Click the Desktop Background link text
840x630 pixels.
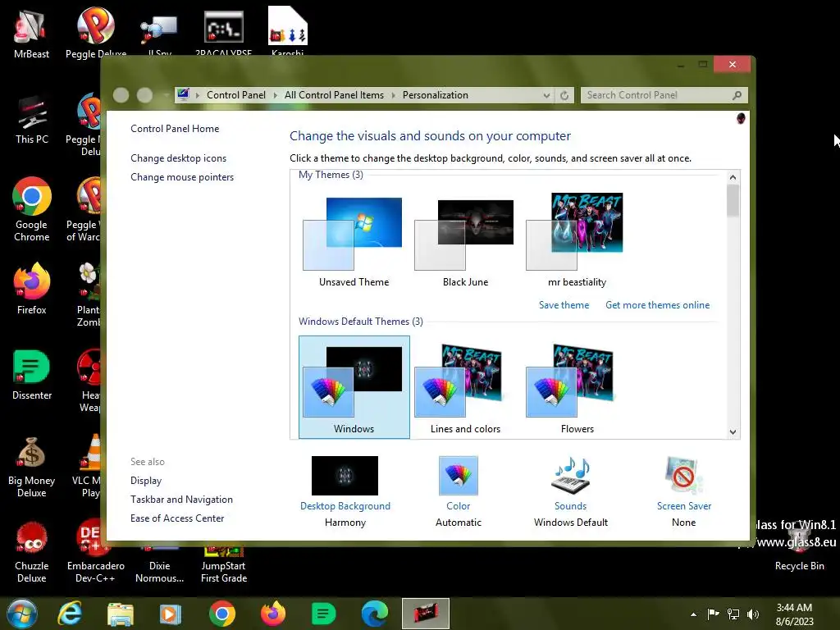(x=345, y=505)
